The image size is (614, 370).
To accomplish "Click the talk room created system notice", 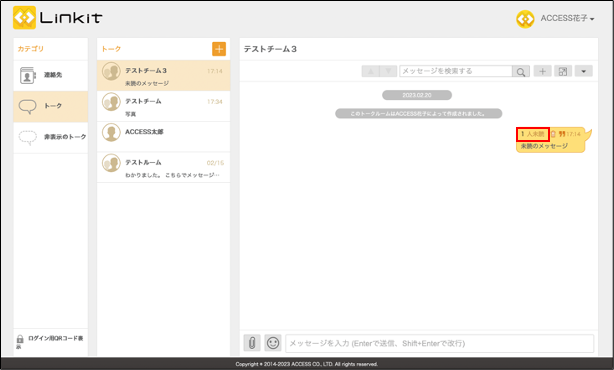I will tap(418, 114).
